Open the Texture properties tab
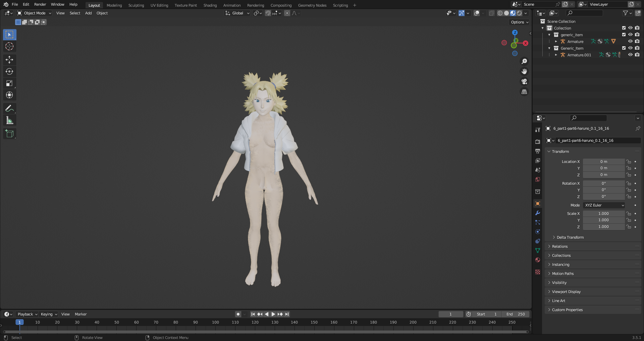This screenshot has width=644, height=341. tap(538, 272)
